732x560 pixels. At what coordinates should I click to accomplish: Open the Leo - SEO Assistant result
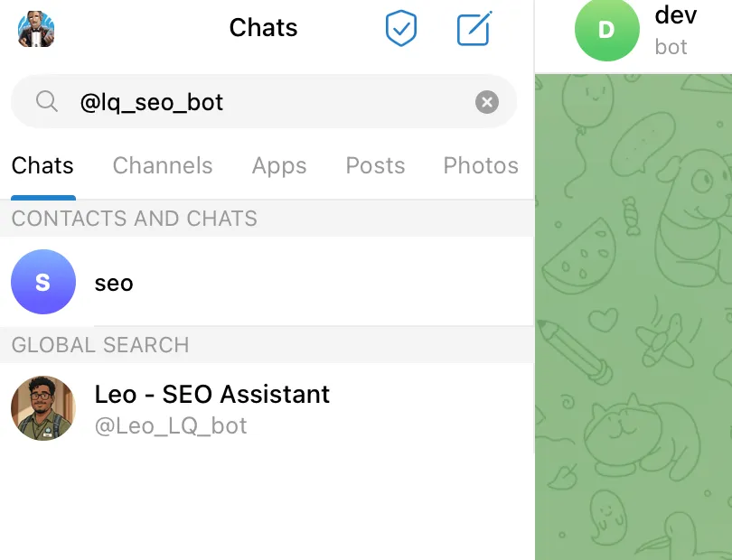coord(212,395)
